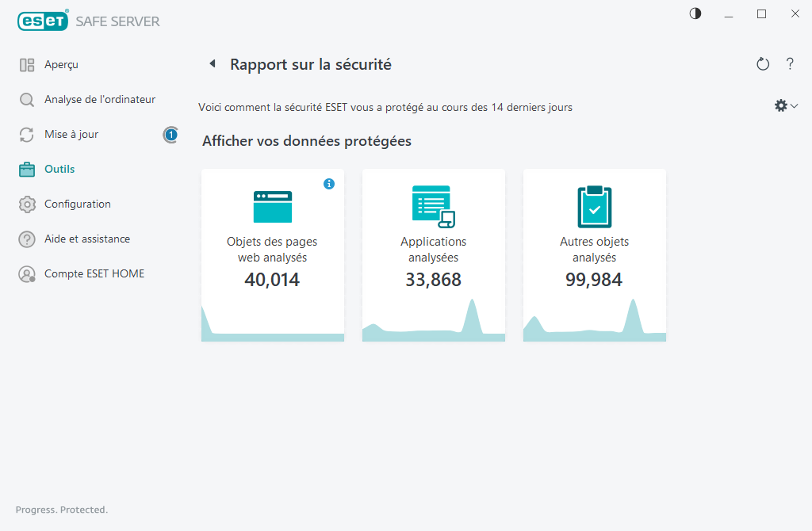Click the 14 derniers jours description text

[385, 107]
